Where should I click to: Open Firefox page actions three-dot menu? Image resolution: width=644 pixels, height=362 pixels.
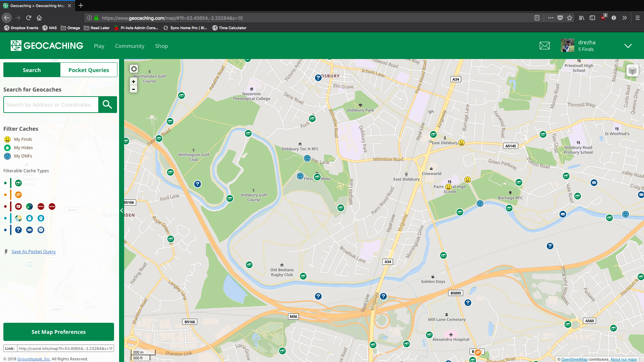coord(551,18)
